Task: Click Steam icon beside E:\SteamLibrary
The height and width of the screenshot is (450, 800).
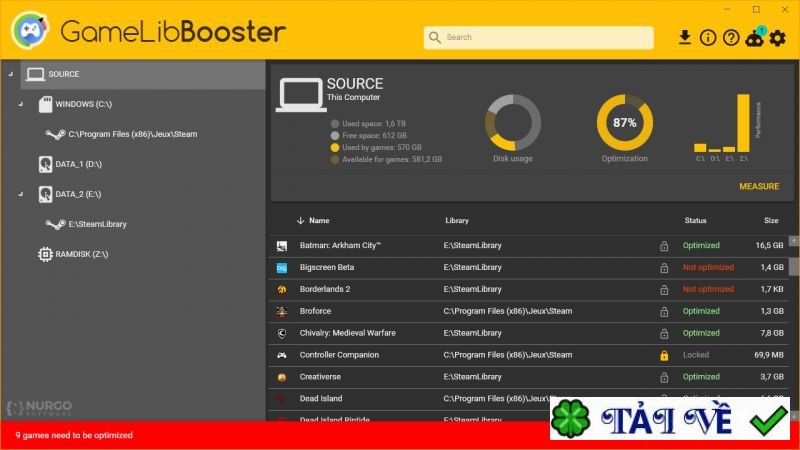Action: (x=55, y=224)
